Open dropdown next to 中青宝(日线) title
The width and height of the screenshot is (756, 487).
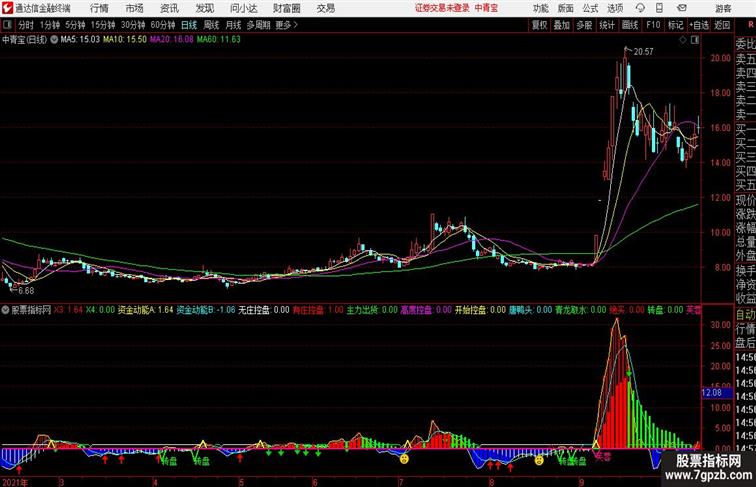coord(54,40)
